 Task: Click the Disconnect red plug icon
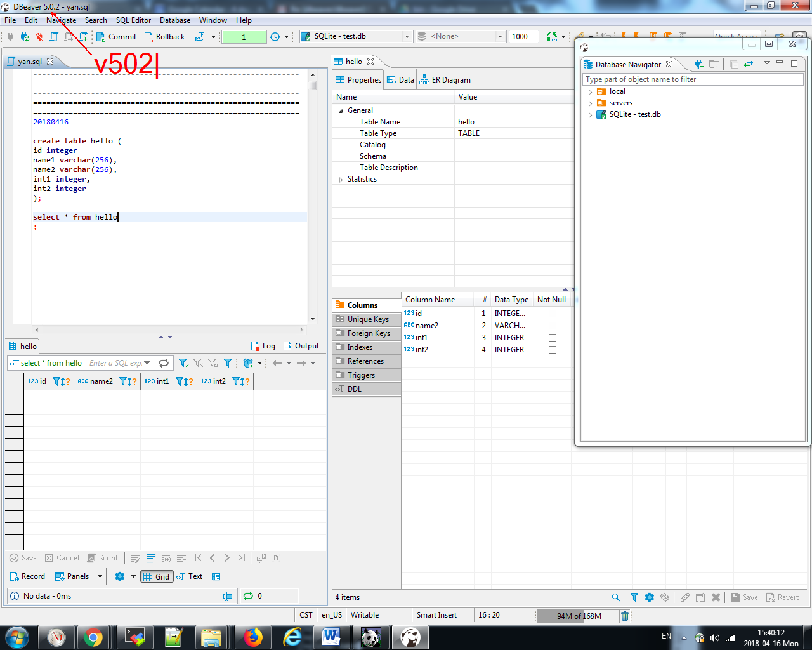39,37
